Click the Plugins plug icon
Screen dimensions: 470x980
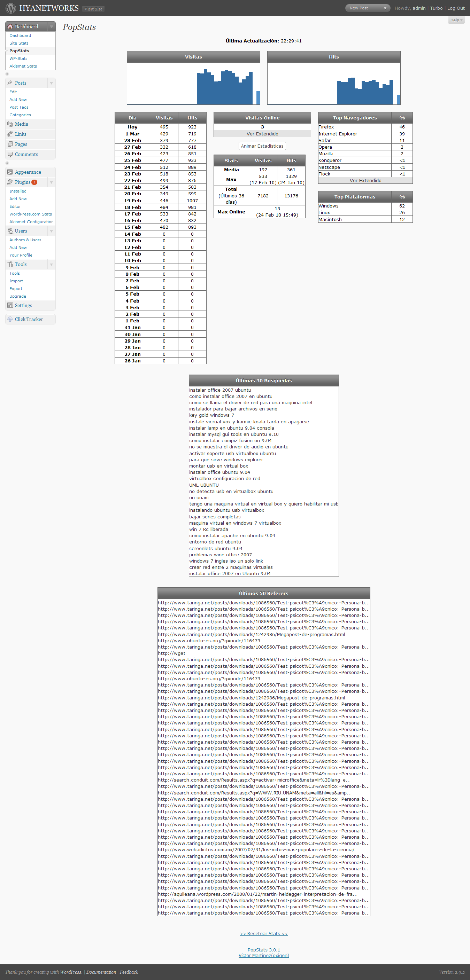(x=10, y=182)
